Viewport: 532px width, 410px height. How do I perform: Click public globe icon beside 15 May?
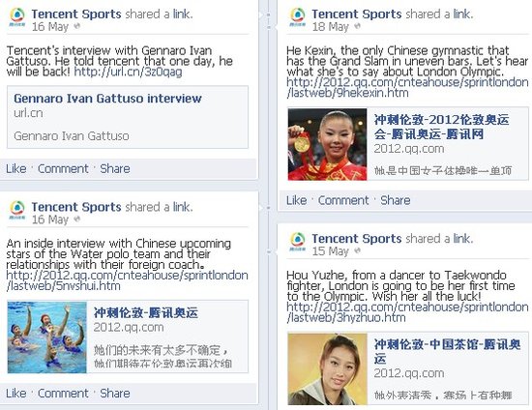(x=357, y=250)
